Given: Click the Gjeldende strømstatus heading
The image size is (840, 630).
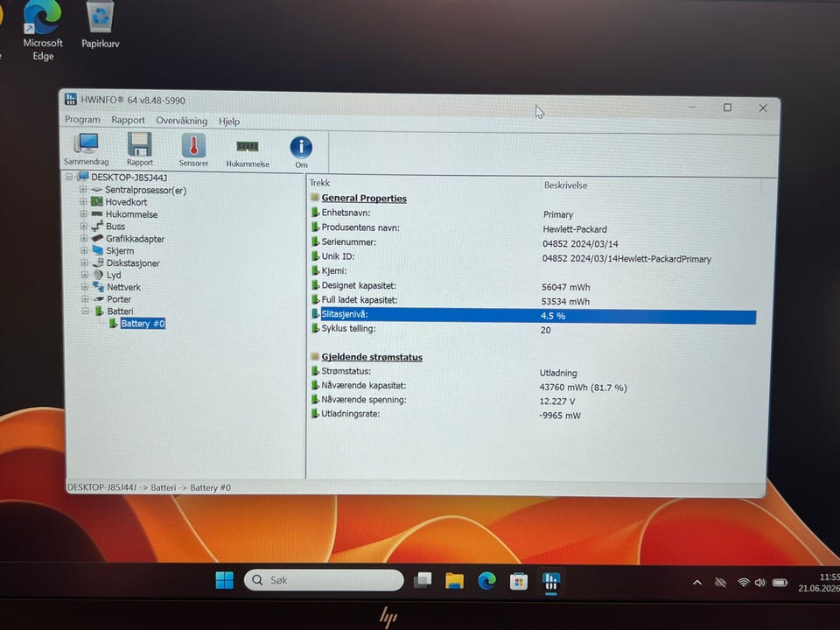Looking at the screenshot, I should (372, 357).
